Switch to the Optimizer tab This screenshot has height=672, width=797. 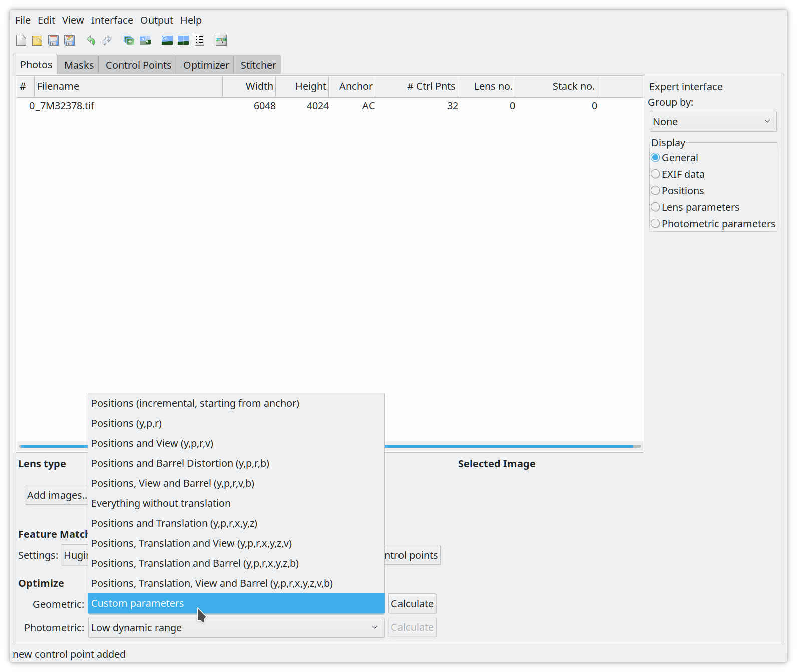click(x=206, y=65)
